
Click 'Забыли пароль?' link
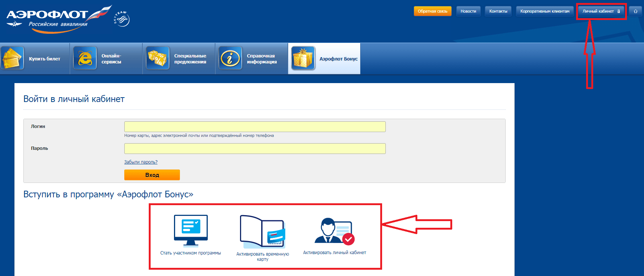point(141,162)
